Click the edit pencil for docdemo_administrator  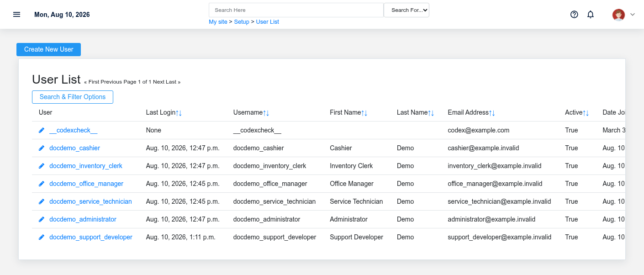pos(42,219)
